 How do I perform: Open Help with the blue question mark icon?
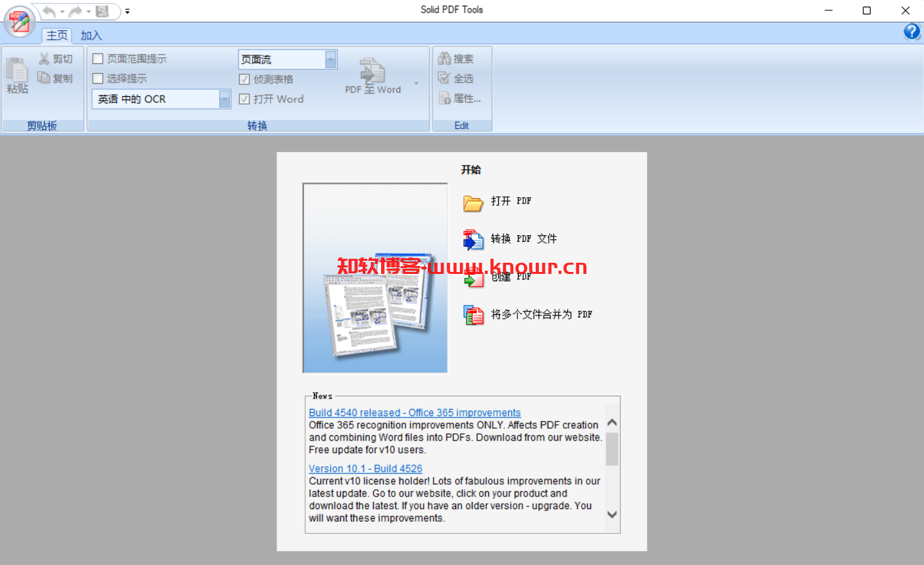pos(911,32)
